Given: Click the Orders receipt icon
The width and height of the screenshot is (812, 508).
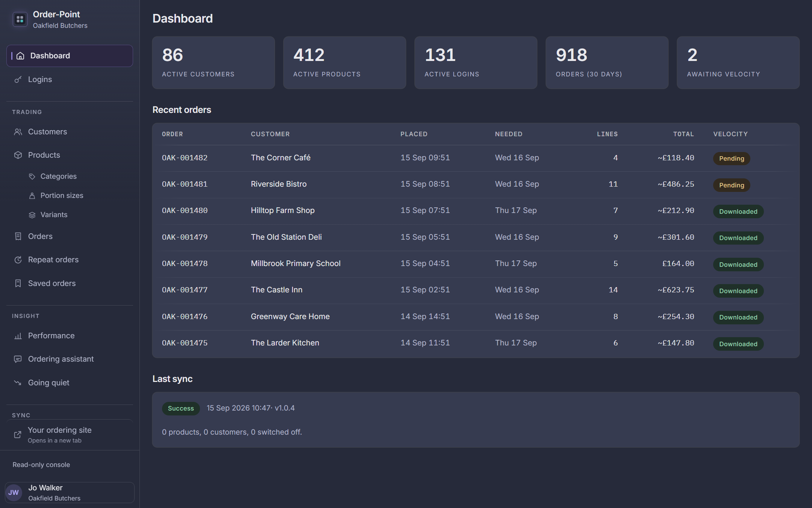Looking at the screenshot, I should 18,236.
